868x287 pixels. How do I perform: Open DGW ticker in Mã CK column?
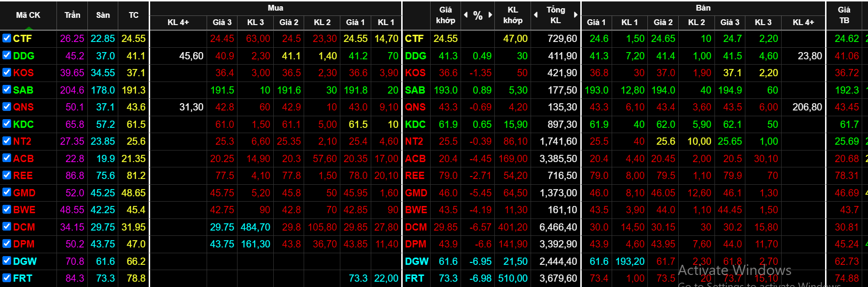click(x=25, y=261)
